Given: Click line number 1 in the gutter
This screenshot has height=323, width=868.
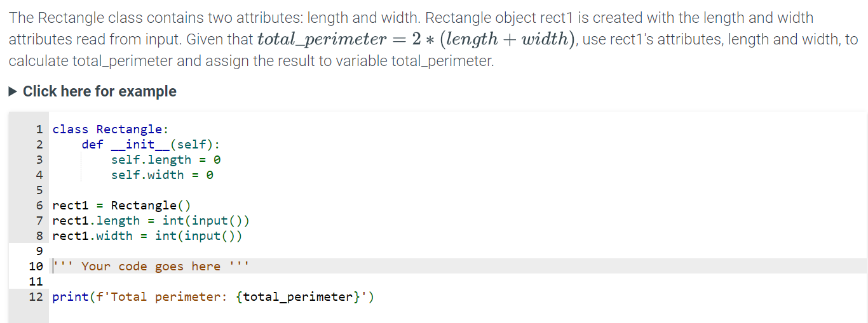Looking at the screenshot, I should [39, 129].
